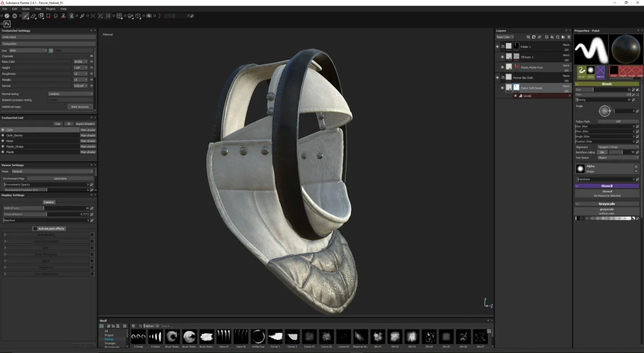Click the Bake textures button

coord(79,106)
